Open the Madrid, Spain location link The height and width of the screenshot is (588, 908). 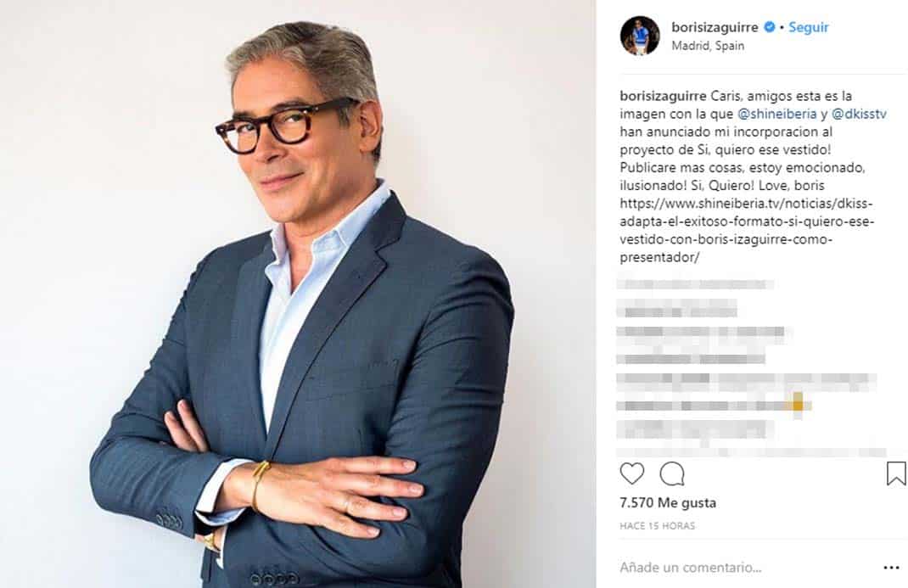pos(708,46)
